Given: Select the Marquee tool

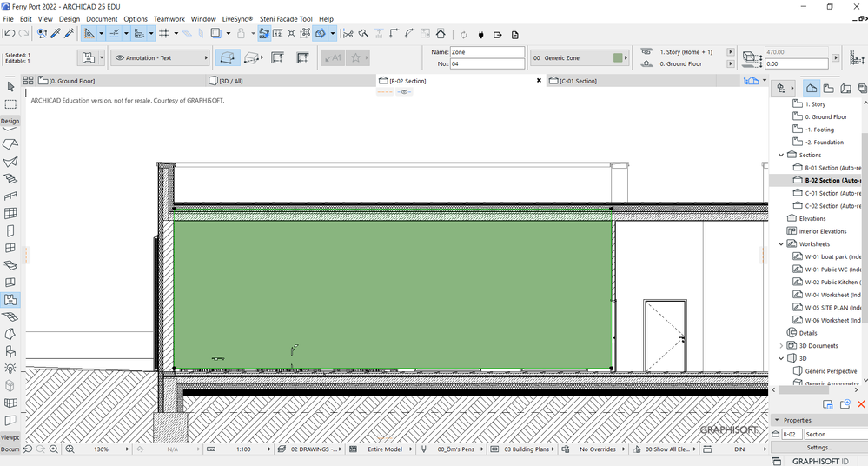Looking at the screenshot, I should pyautogui.click(x=10, y=104).
